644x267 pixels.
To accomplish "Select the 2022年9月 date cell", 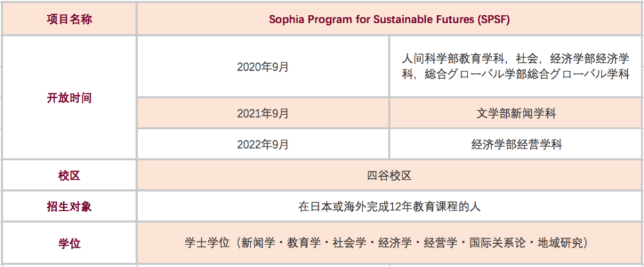I will point(263,145).
